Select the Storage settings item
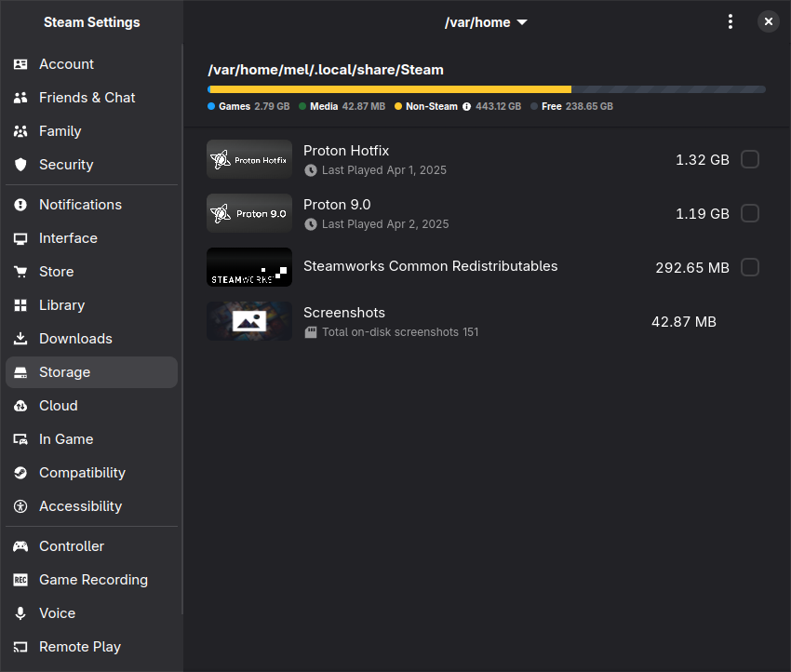This screenshot has width=791, height=672. [x=91, y=372]
